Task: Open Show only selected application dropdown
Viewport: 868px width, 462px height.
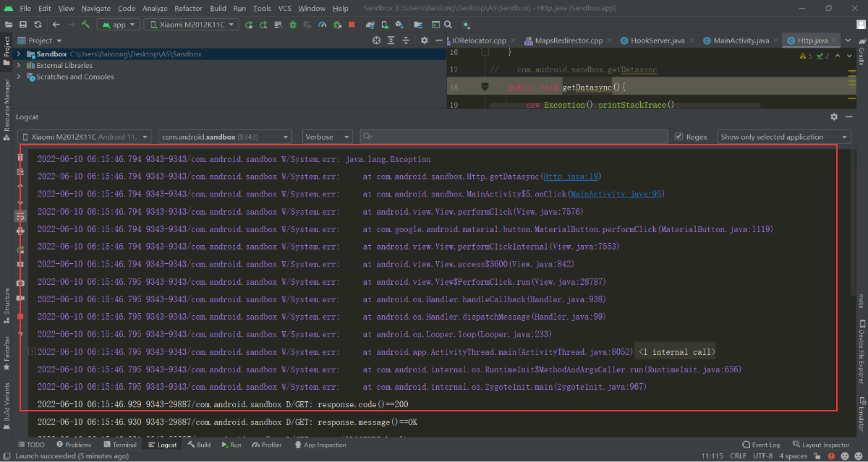Action: (783, 137)
